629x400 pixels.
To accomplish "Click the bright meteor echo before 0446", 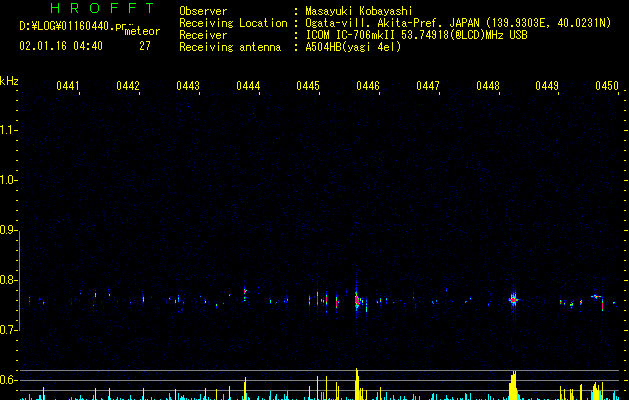I will pos(357,299).
